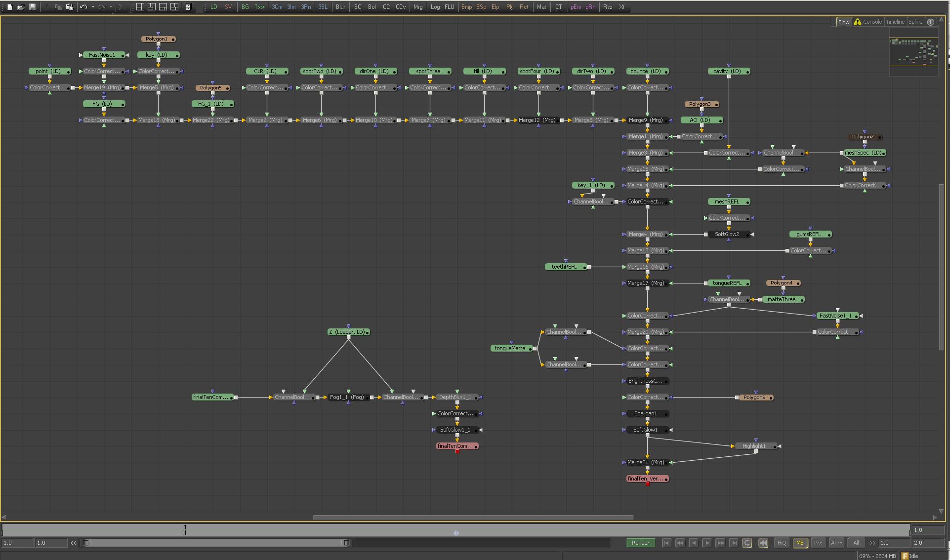Switch to the Timeline tab
The width and height of the screenshot is (950, 560).
tap(895, 22)
